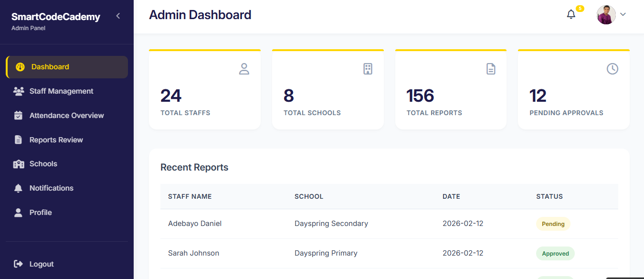Click the Reports Review document icon
This screenshot has height=279, width=644.
pos(19,140)
